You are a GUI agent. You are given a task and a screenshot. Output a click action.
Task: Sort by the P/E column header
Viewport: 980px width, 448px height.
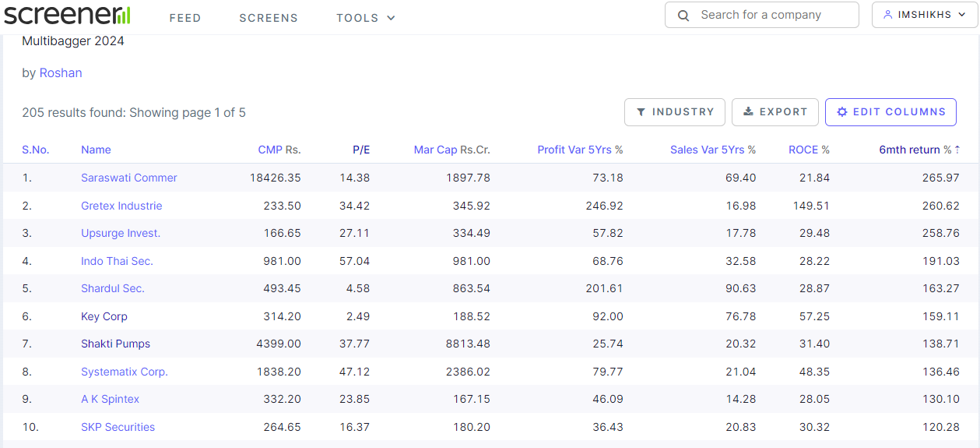click(x=361, y=150)
